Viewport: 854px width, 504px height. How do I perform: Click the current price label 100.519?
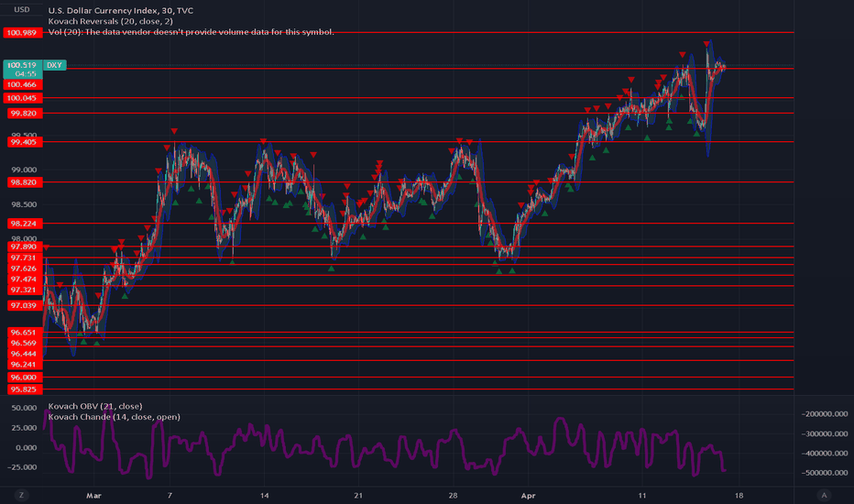22,65
